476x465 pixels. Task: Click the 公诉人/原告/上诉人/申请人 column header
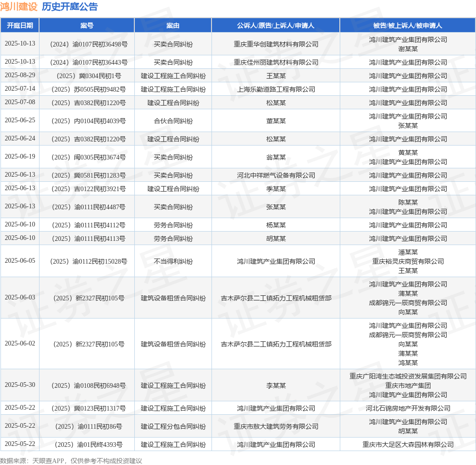coord(276,26)
